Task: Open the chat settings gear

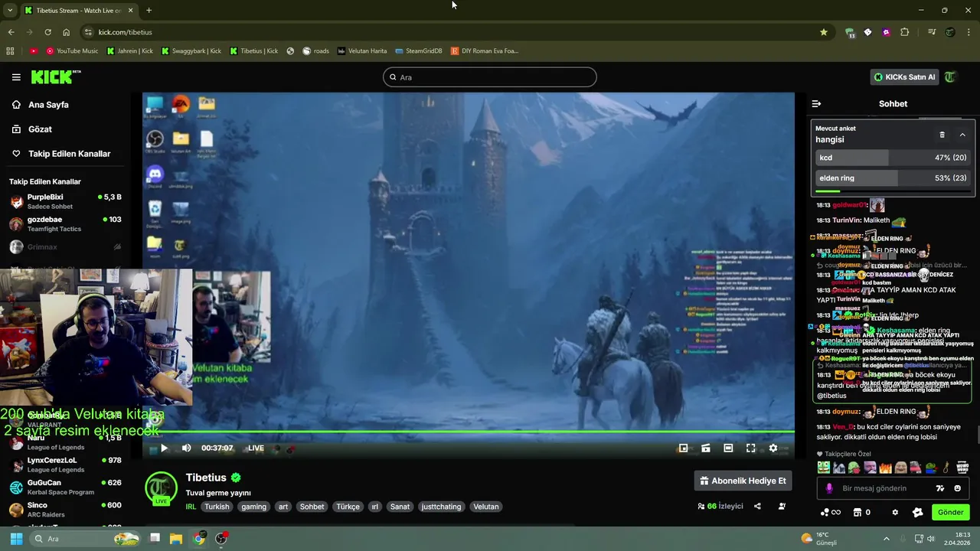Action: pos(895,513)
